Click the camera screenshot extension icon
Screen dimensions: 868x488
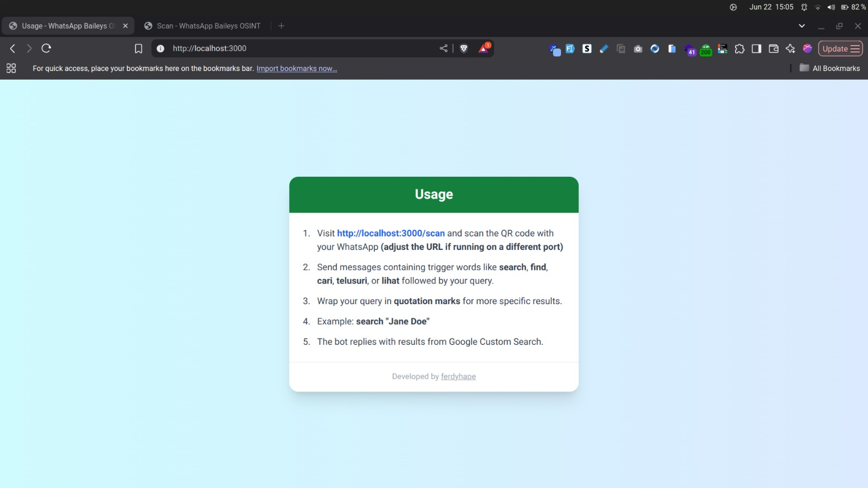[x=638, y=49]
